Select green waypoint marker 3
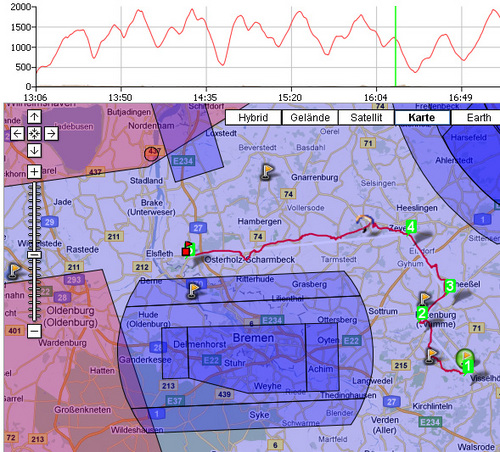Screen dimensions: 500x452 point(450,286)
